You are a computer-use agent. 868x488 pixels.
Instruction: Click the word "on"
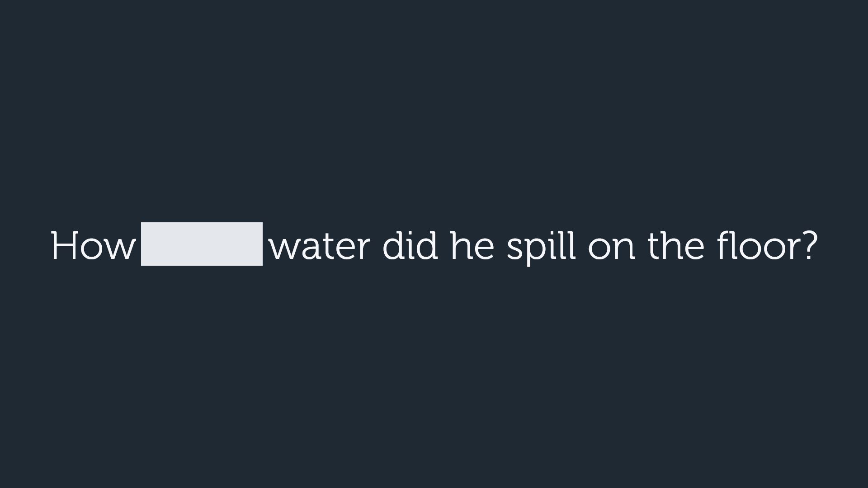(x=611, y=249)
